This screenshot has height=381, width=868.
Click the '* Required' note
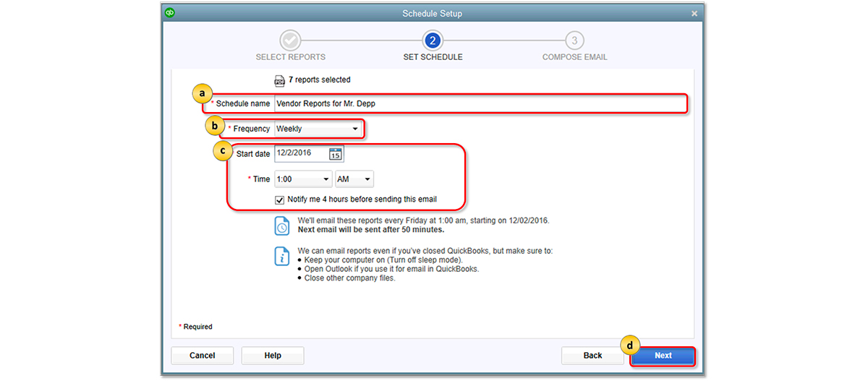(x=196, y=327)
